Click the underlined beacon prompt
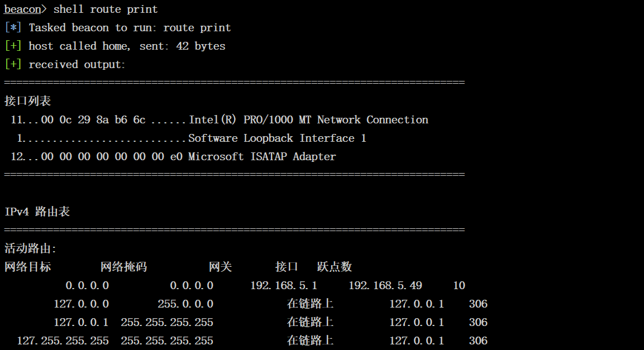 (22, 9)
